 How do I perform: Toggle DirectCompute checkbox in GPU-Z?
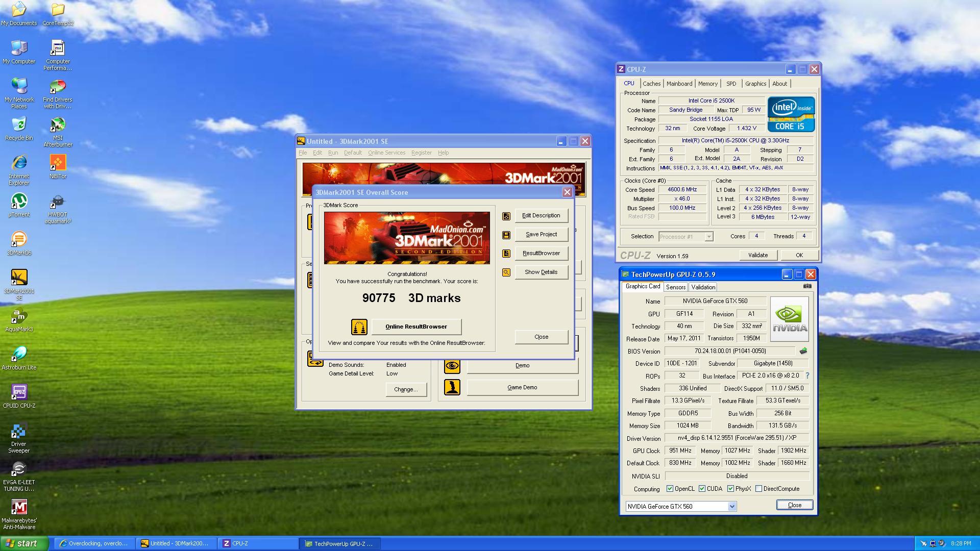(x=758, y=489)
